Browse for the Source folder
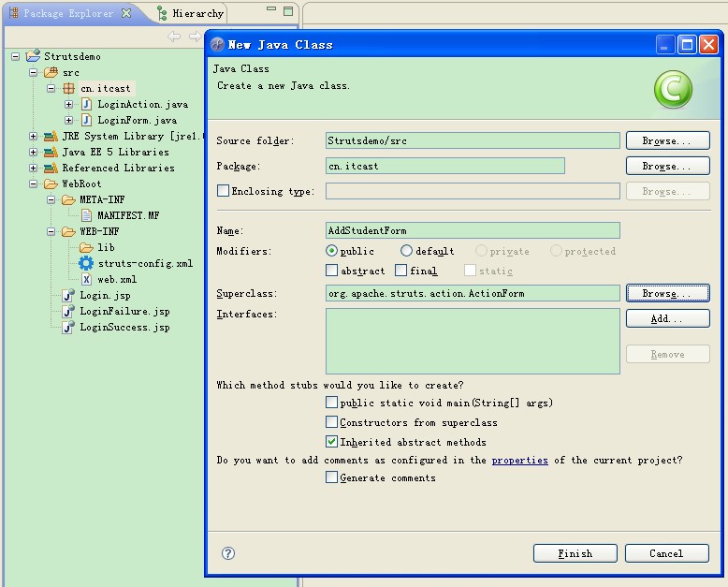The height and width of the screenshot is (587, 728). pos(667,140)
